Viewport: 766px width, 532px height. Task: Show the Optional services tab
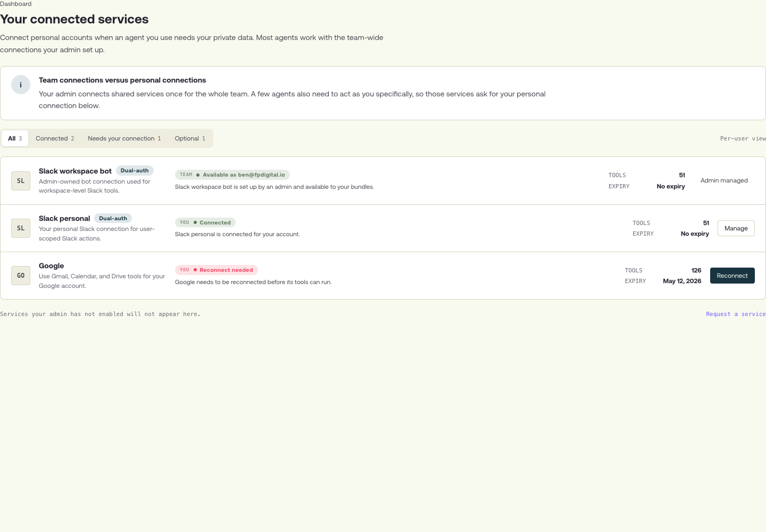(190, 138)
